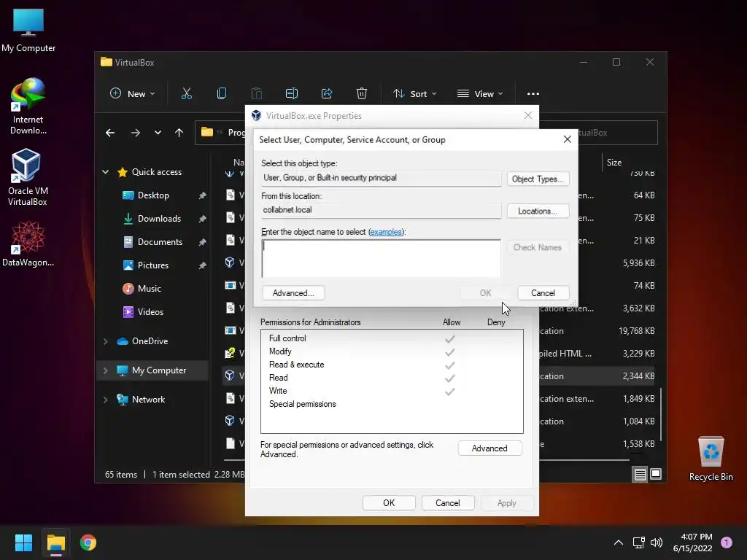Open Internet Download Manager desktop shortcut
Viewport: 747px width, 560px height.
click(28, 106)
